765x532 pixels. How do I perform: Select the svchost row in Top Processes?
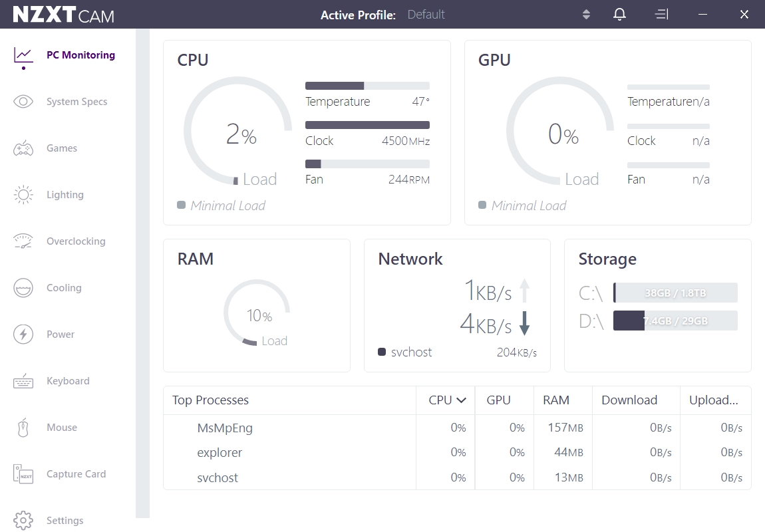tap(457, 477)
